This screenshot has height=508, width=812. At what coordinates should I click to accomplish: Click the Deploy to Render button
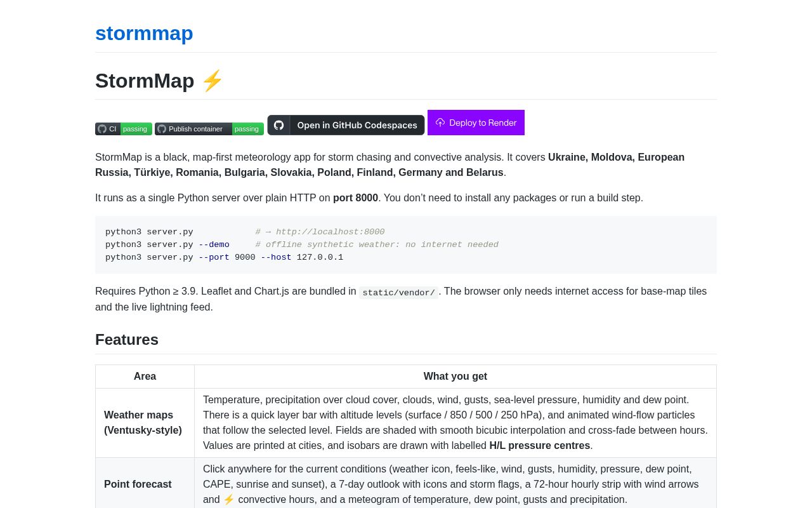[x=476, y=123]
